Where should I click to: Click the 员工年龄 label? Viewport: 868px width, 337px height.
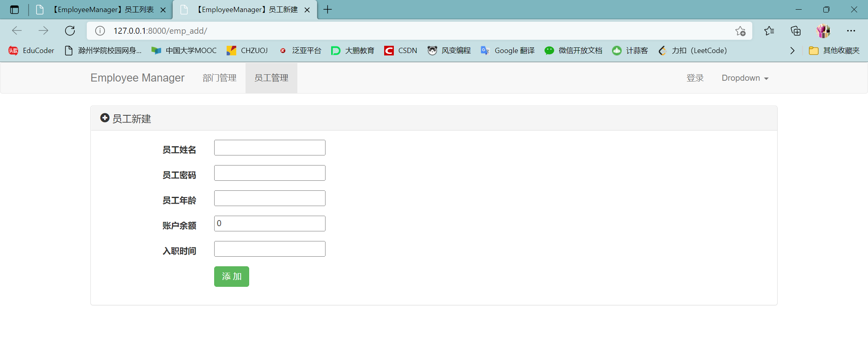click(x=179, y=200)
